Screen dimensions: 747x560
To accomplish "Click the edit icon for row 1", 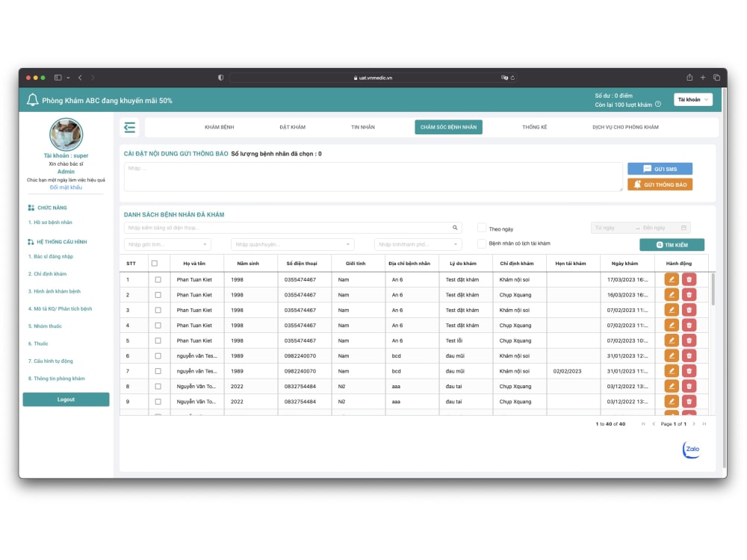I will coord(672,279).
